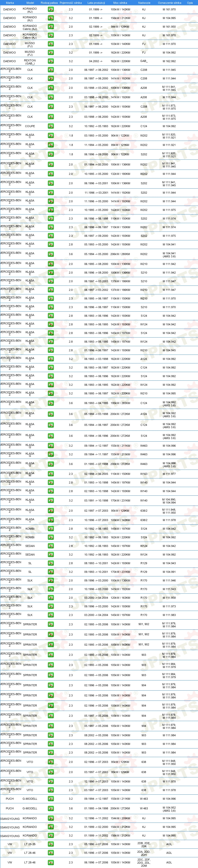
Task: Select engine code M 104.945 cell
Action: click(169, 350)
